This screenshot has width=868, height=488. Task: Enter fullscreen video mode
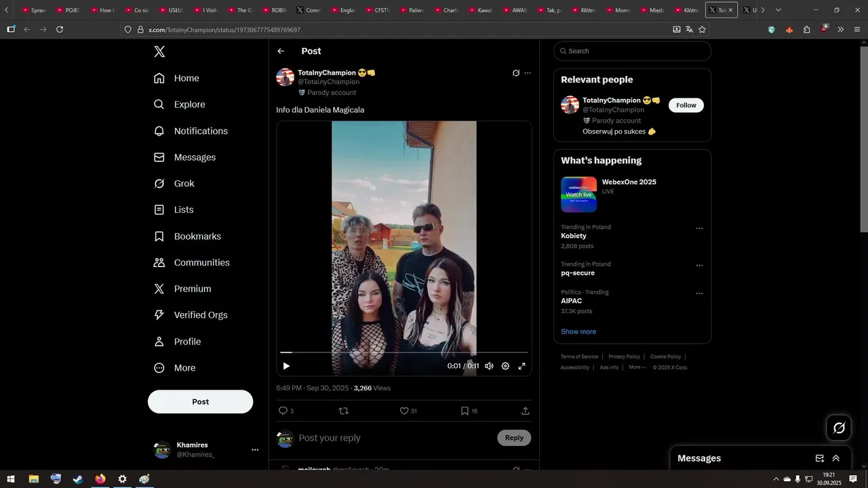coord(522,366)
